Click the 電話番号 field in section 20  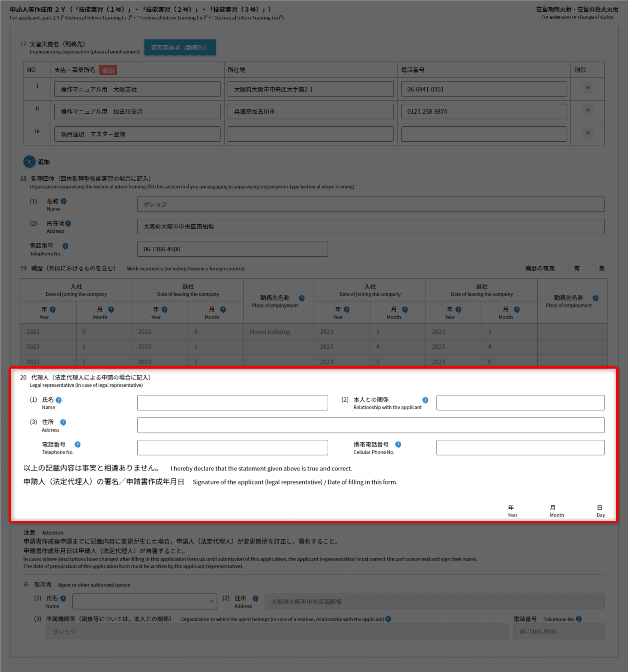coord(232,447)
